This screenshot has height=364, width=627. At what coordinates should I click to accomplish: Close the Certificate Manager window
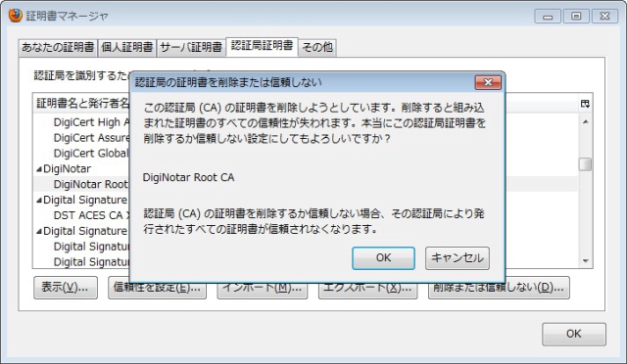(605, 16)
